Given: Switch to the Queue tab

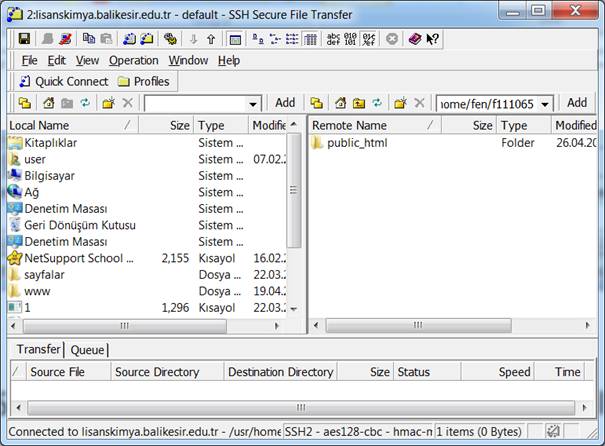Looking at the screenshot, I should click(87, 350).
